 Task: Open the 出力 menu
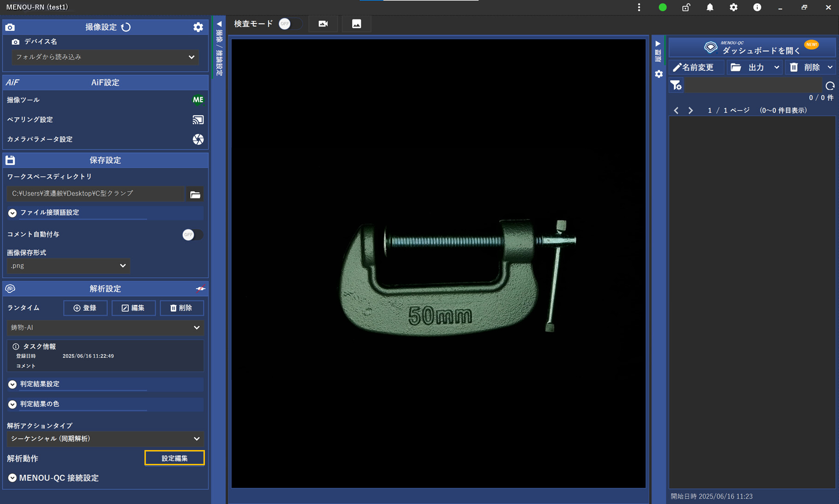coord(755,68)
